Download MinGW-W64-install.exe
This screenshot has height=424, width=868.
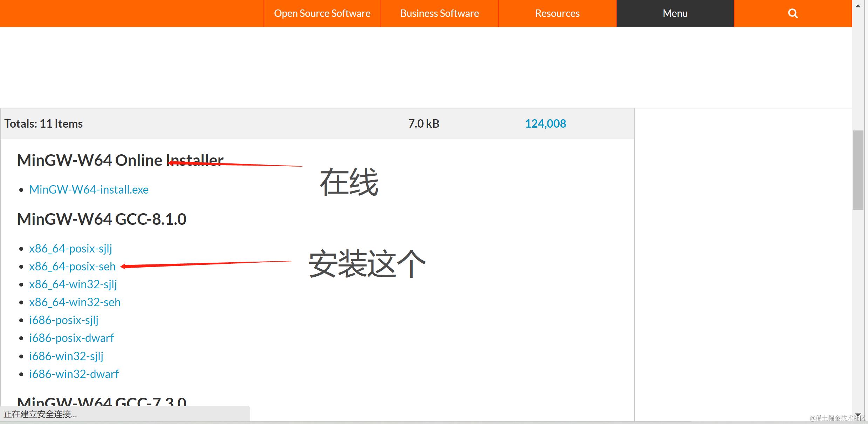tap(89, 189)
